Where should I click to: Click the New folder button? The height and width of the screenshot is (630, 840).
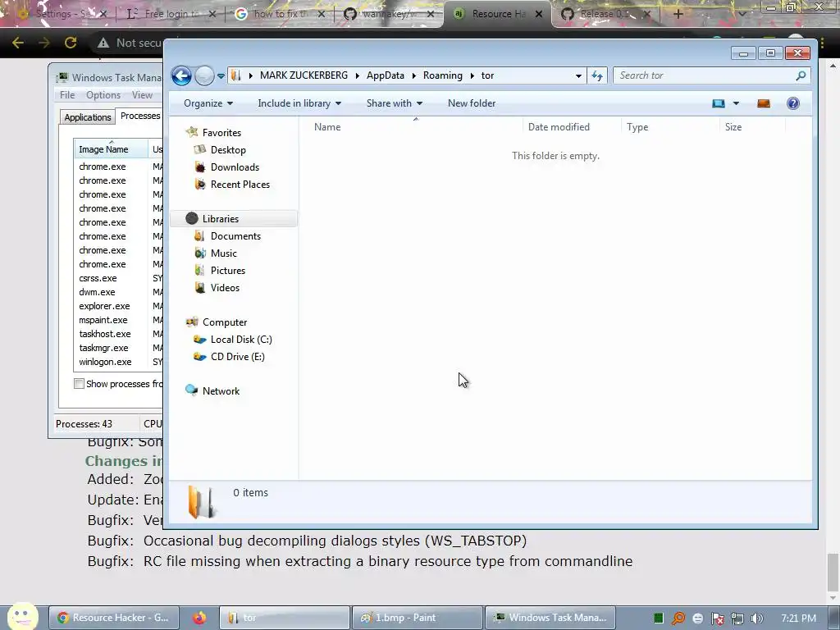pos(472,103)
